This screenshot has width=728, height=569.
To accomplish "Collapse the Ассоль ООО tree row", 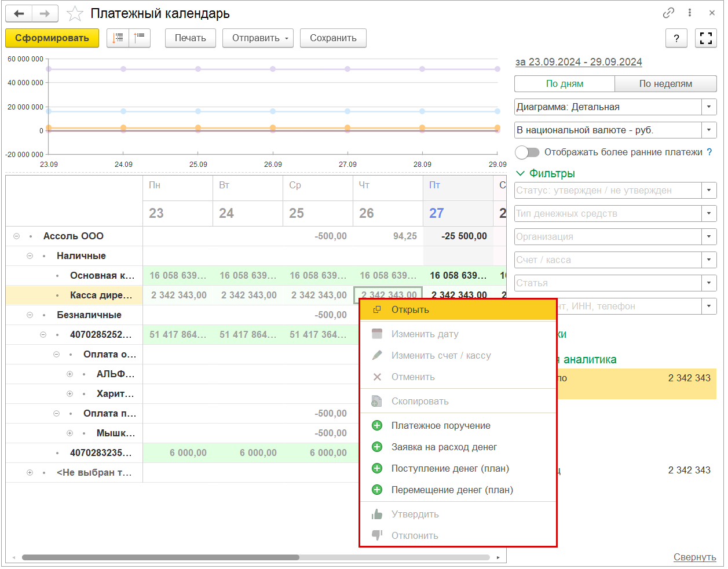I will (16, 236).
